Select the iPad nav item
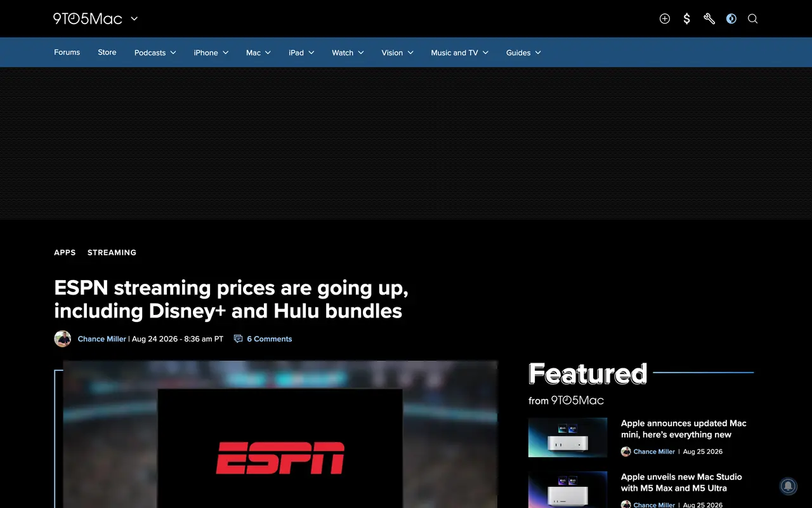Viewport: 812px width, 508px height. click(296, 53)
